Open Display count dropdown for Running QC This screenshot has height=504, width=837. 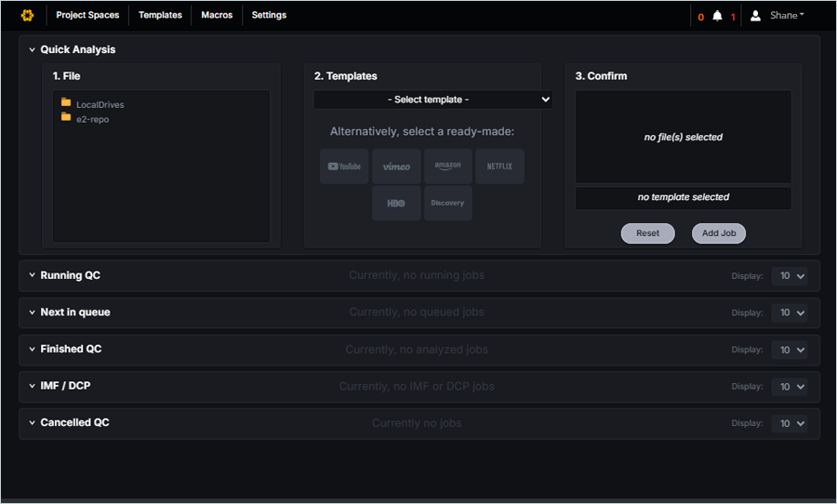[x=789, y=276]
